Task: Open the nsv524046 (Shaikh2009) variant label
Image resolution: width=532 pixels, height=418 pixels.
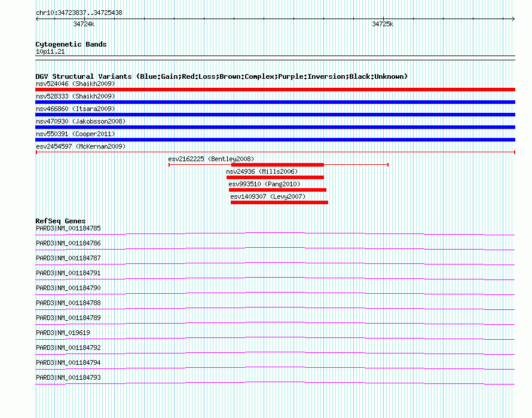Action: [75, 84]
